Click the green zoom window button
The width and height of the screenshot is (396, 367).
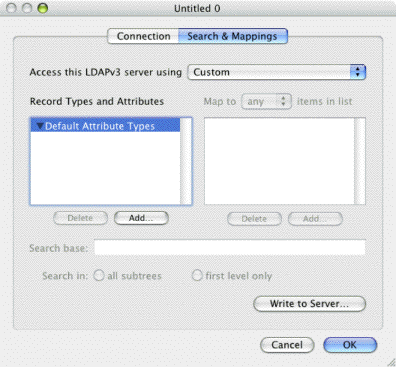pos(43,8)
